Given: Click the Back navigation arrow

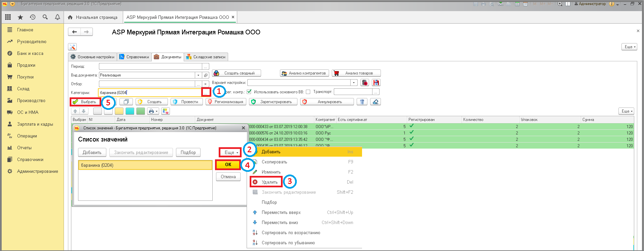Looking at the screenshot, I should [x=74, y=32].
